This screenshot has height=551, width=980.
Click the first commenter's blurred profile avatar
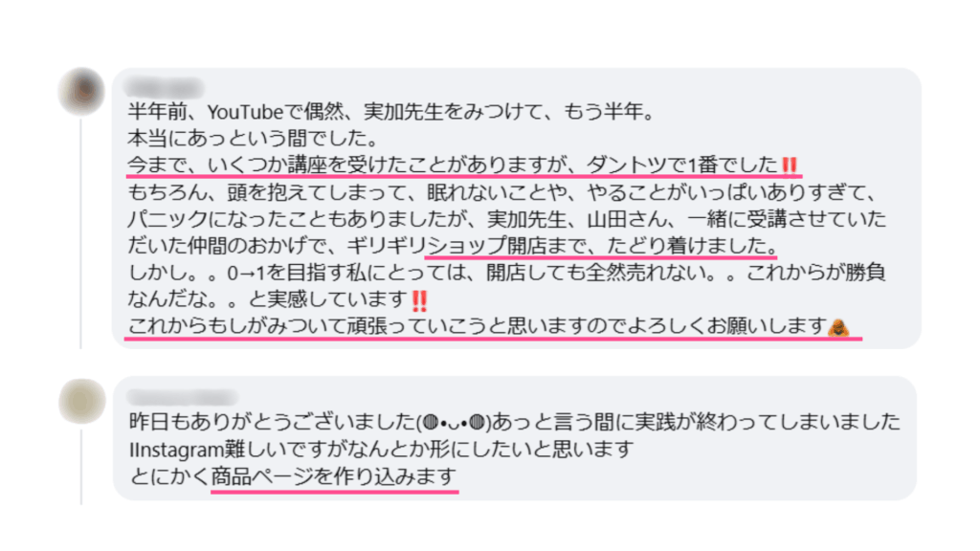[82, 91]
